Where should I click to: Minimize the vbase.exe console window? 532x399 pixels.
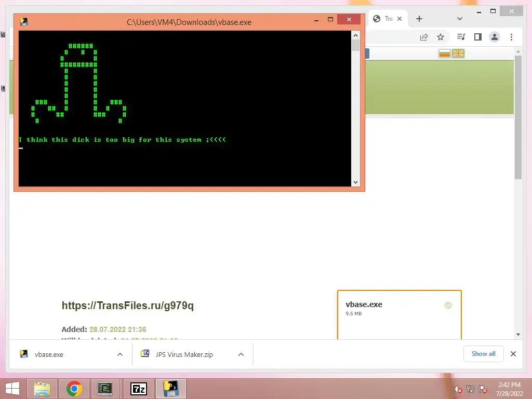coord(316,20)
